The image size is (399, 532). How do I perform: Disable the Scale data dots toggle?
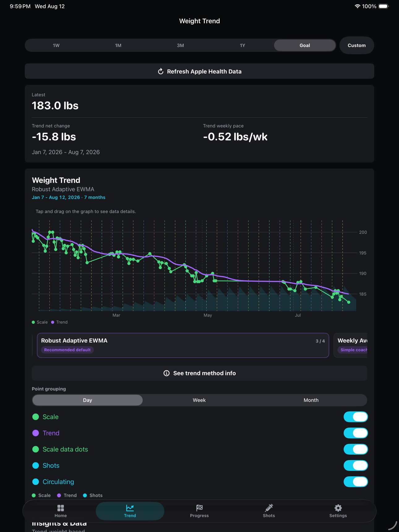click(x=356, y=449)
